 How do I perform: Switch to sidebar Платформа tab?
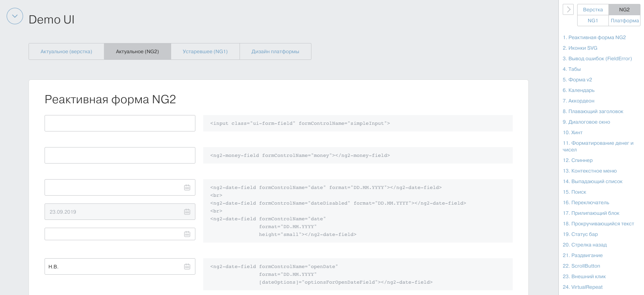[x=624, y=21]
